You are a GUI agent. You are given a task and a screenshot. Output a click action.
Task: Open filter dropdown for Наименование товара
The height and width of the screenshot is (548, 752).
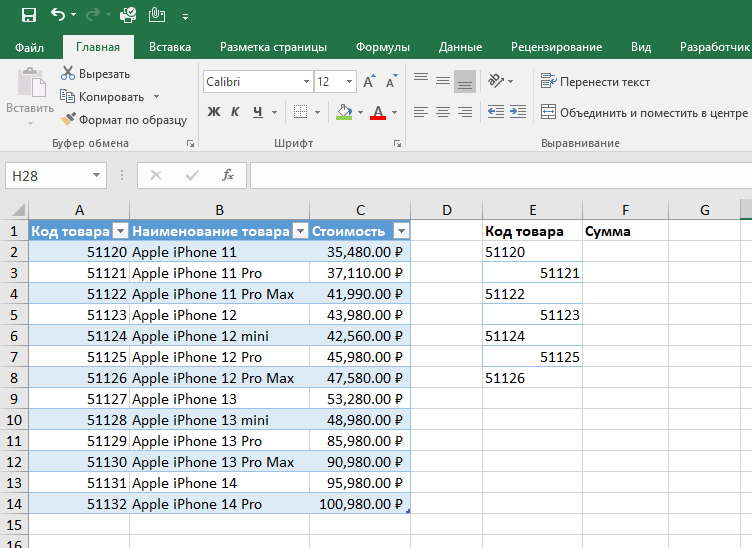[x=300, y=232]
